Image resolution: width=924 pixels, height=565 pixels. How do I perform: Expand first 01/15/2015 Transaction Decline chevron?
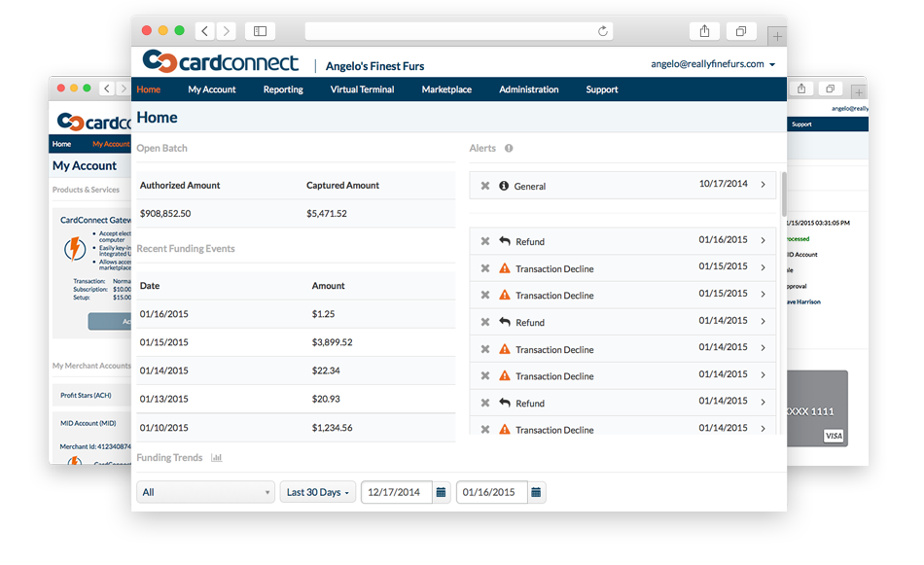(764, 267)
